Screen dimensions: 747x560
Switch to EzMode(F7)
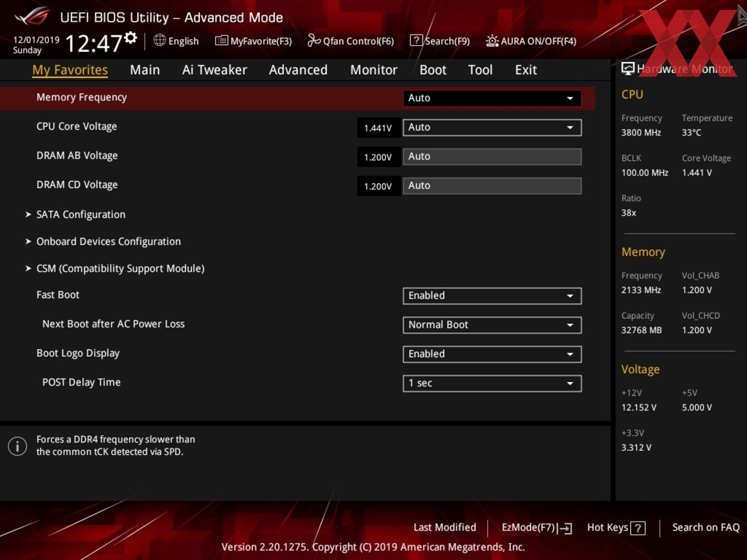537,528
